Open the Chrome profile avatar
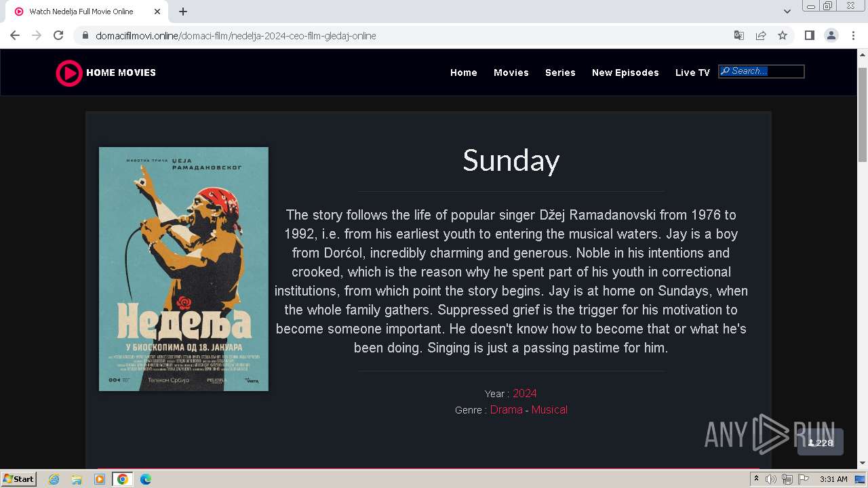 point(831,35)
